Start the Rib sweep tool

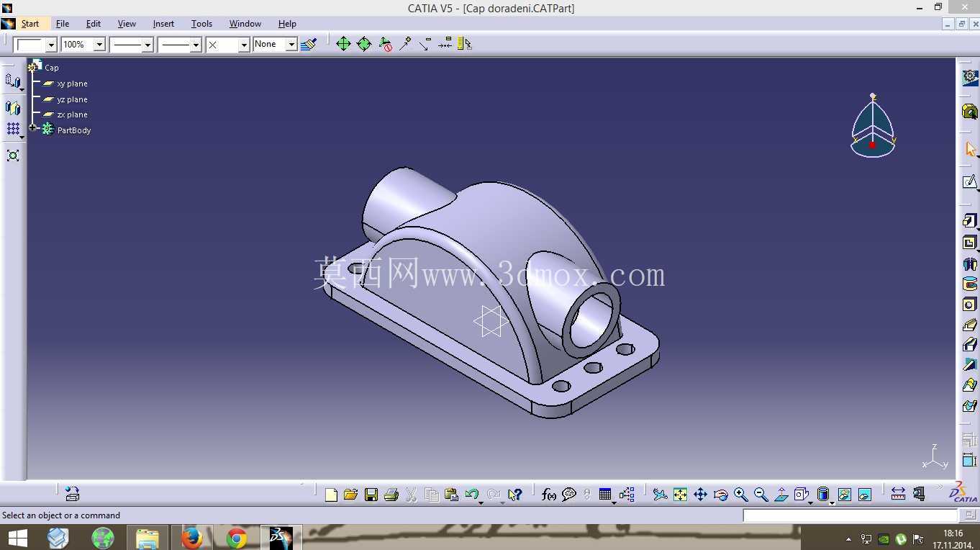[969, 325]
